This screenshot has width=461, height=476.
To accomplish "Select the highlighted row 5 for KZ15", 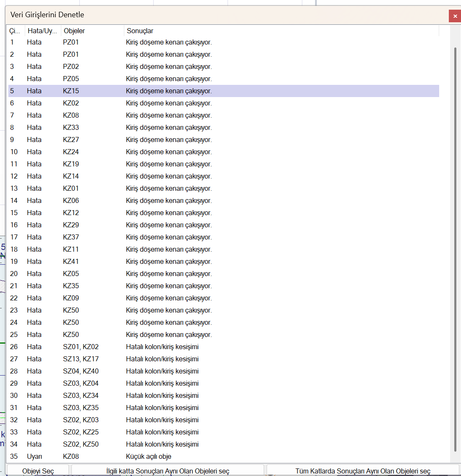I will (168, 91).
